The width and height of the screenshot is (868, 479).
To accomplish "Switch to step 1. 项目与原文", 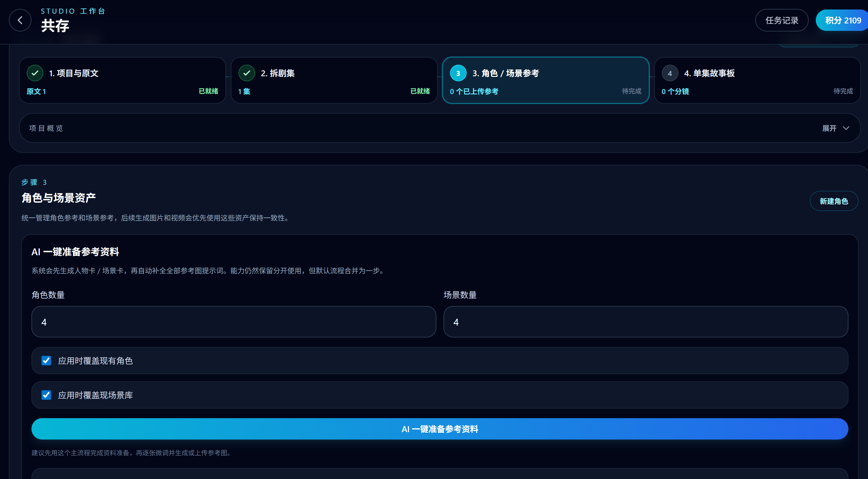I will click(x=122, y=80).
